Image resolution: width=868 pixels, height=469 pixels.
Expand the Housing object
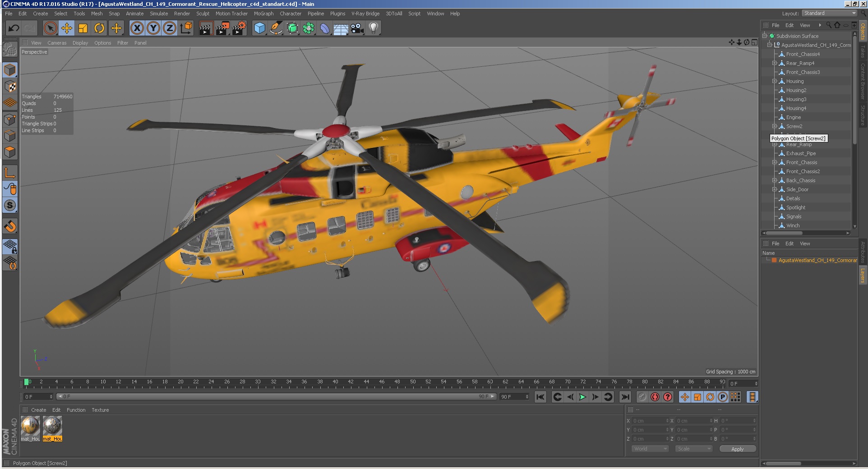pyautogui.click(x=775, y=81)
